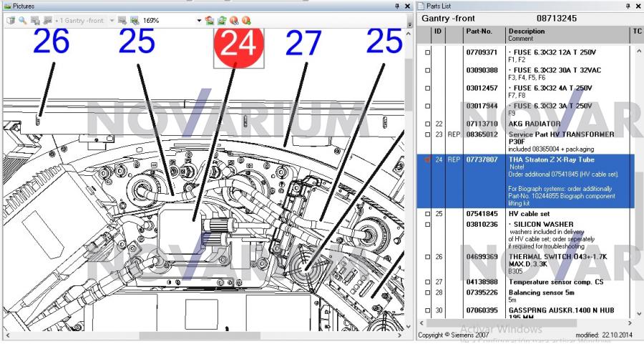This screenshot has height=344, width=644.
Task: Click the first icon in the Pictures toolbar
Action: (11, 21)
